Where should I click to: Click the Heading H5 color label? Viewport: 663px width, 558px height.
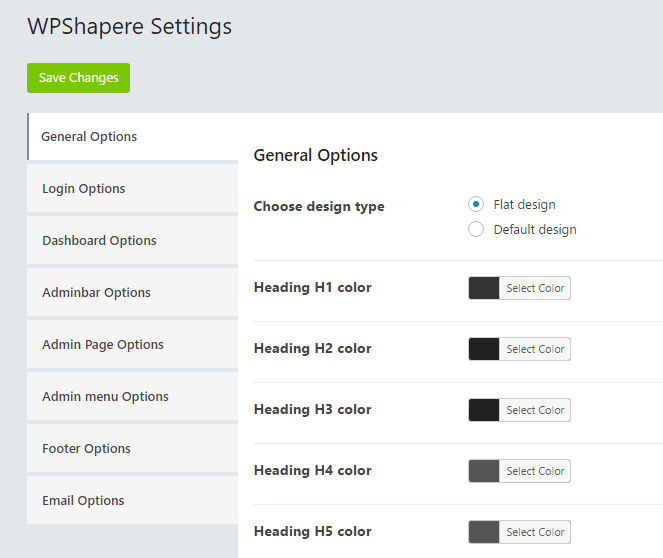point(312,531)
